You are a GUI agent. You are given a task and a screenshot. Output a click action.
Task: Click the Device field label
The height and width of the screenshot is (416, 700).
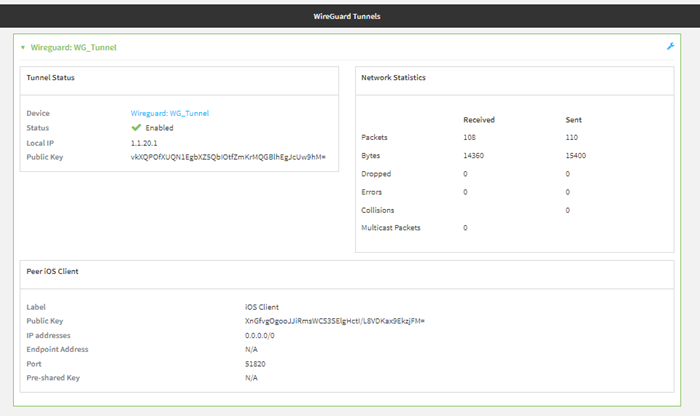[x=38, y=113]
